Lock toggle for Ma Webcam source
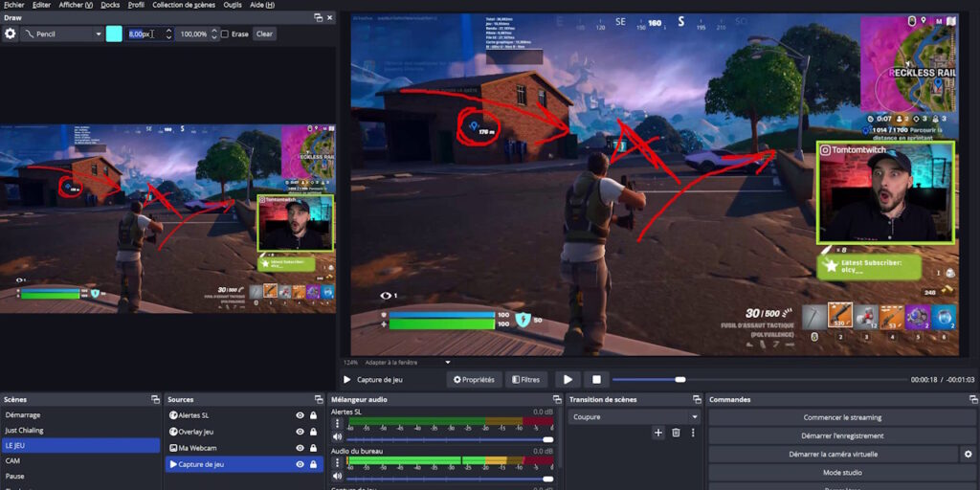The height and width of the screenshot is (490, 980). click(x=313, y=448)
